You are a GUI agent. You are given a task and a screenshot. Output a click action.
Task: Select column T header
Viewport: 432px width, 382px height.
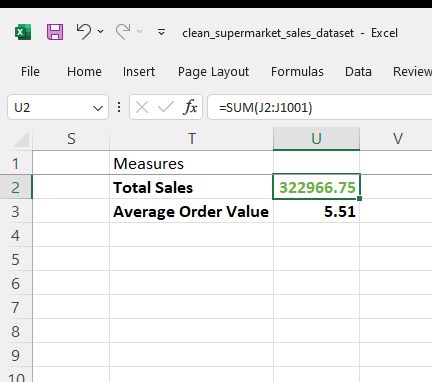tap(191, 139)
